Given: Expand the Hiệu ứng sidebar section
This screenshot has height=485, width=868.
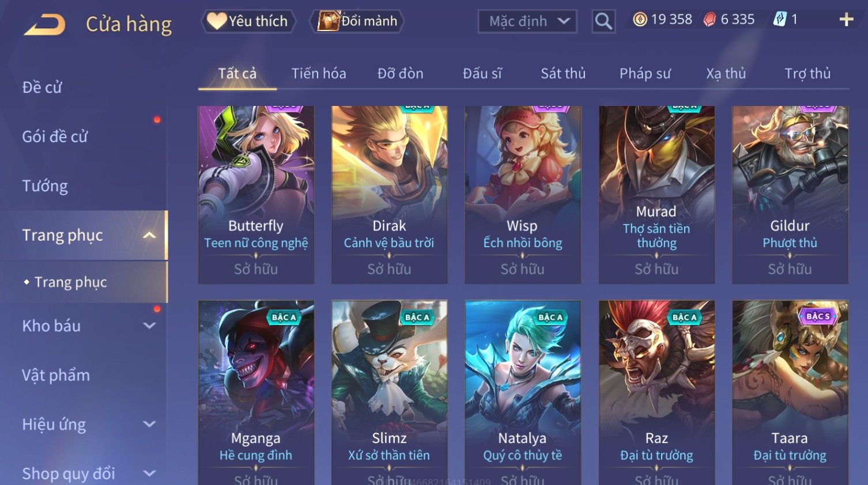Looking at the screenshot, I should 149,425.
